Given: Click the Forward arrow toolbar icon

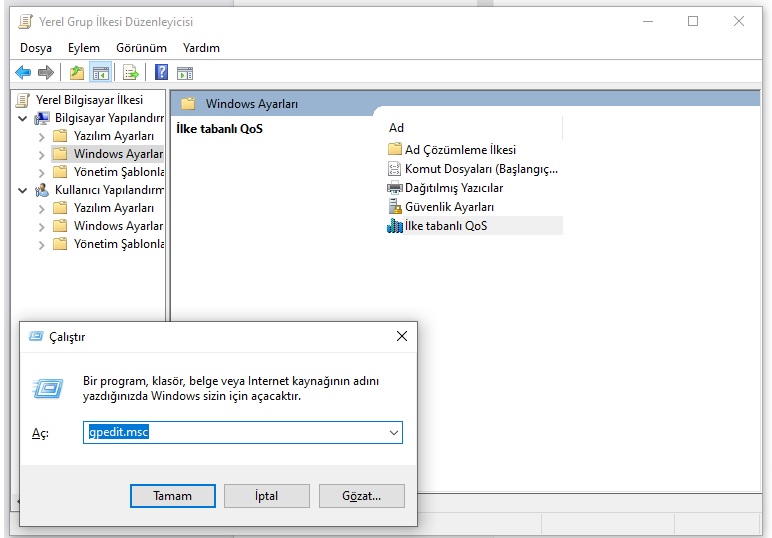Looking at the screenshot, I should point(46,73).
